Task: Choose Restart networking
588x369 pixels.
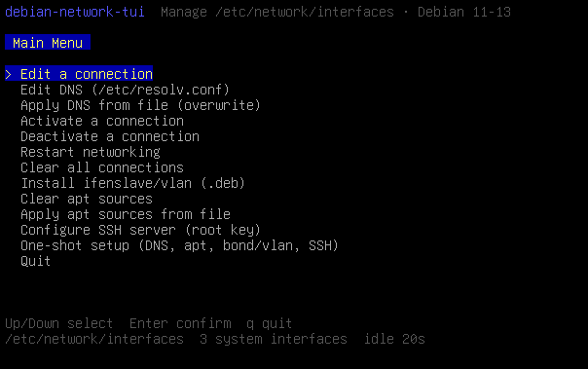Action: 91,152
